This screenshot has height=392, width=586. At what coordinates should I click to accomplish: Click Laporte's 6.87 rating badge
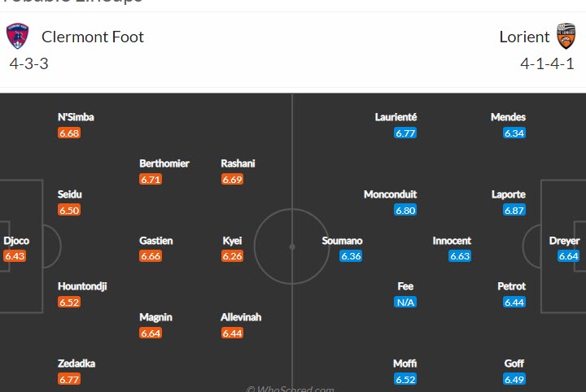tap(514, 210)
